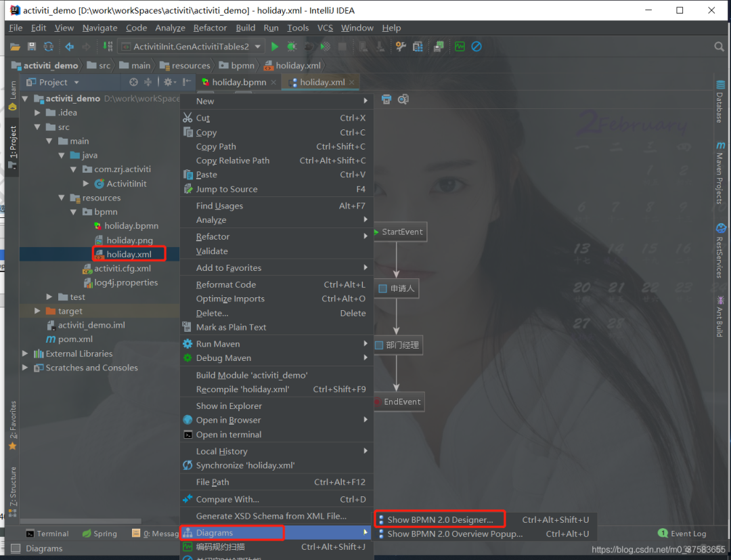Choose Reformat Code in context menu
Screen dimensions: 731x560
coord(277,284)
